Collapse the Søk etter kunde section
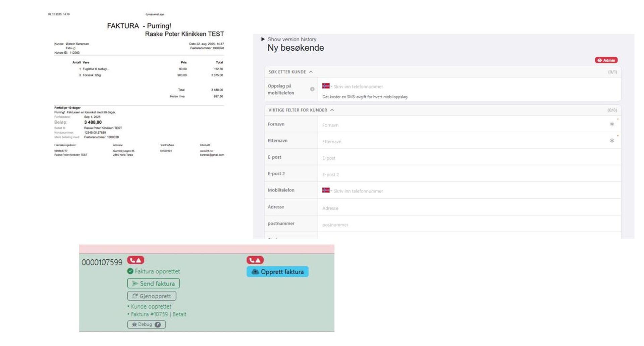Viewport: 644px width, 346px height. click(x=311, y=72)
